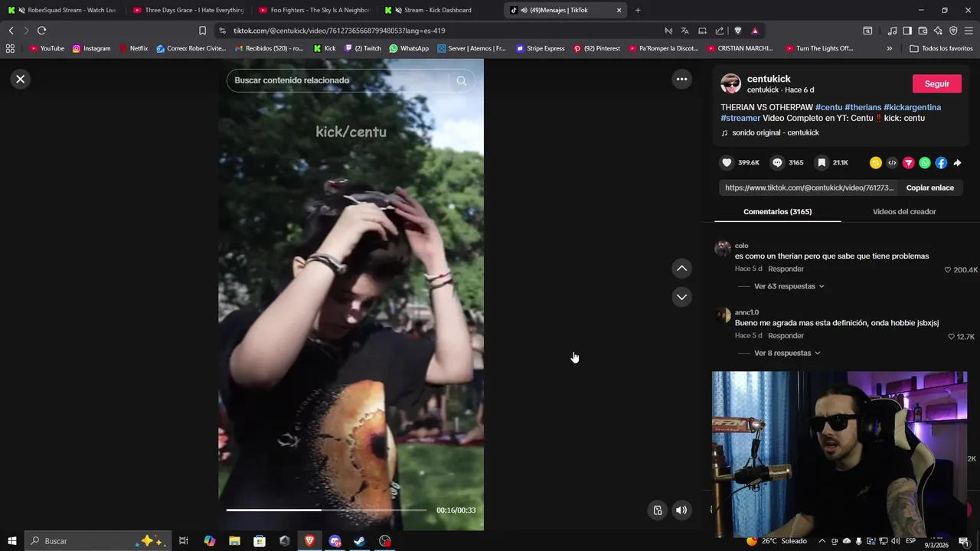Share video to WhatsApp
The width and height of the screenshot is (980, 551).
925,162
